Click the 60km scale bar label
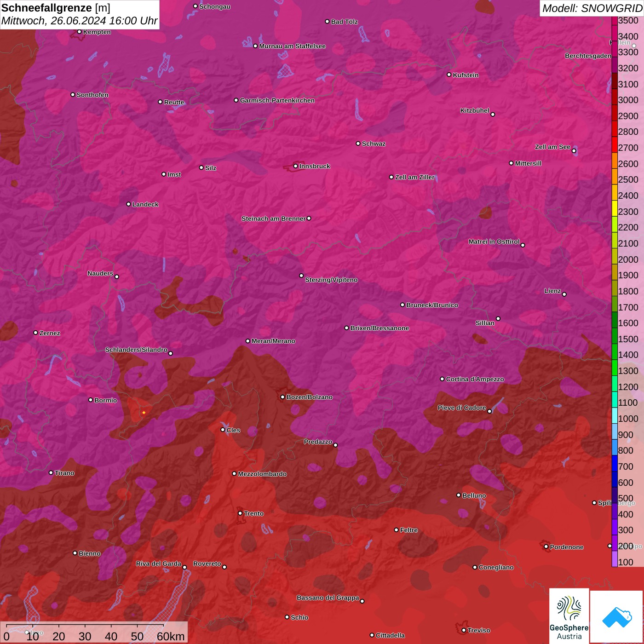This screenshot has width=644, height=644. (171, 636)
